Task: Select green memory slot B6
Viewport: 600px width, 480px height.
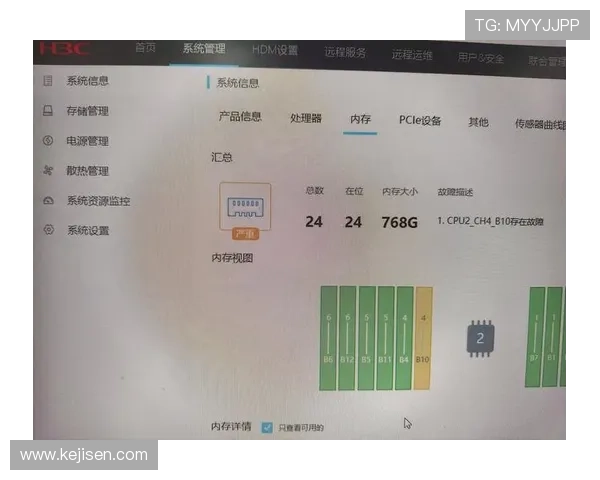Action: click(329, 338)
